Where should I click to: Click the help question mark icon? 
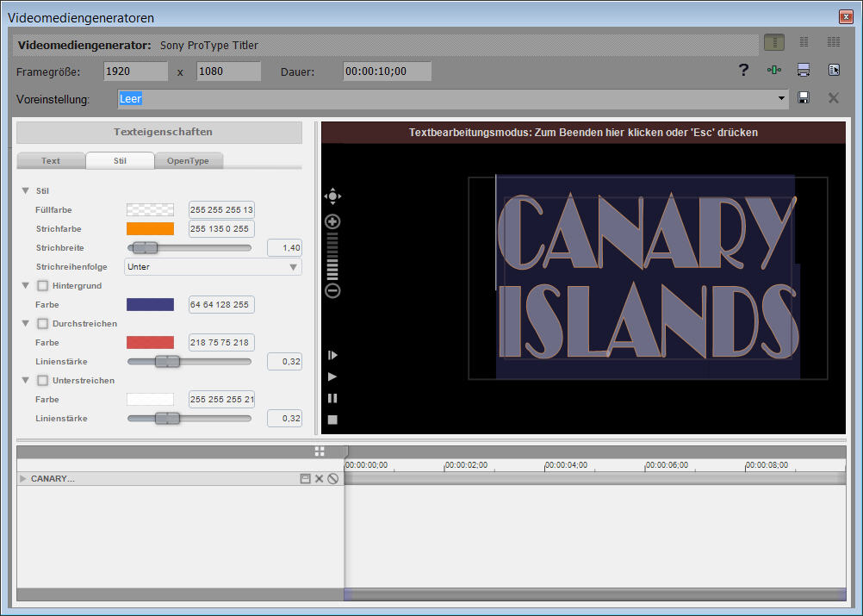coord(744,71)
